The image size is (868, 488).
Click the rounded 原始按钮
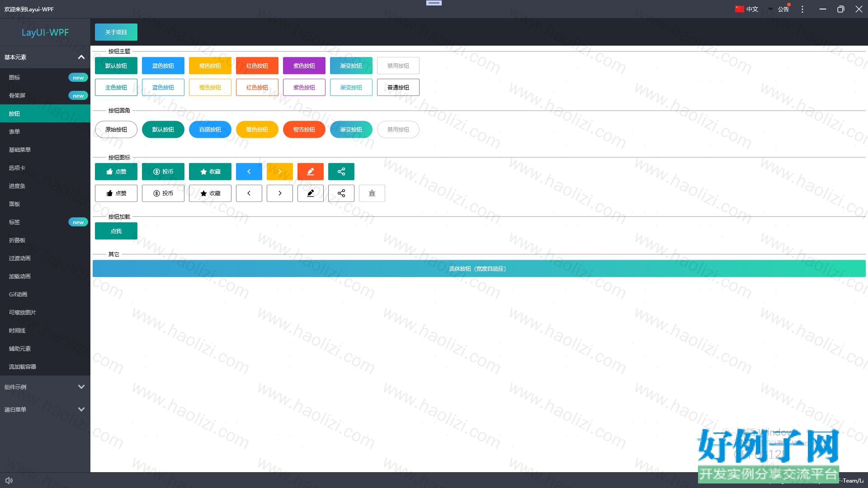(x=116, y=130)
